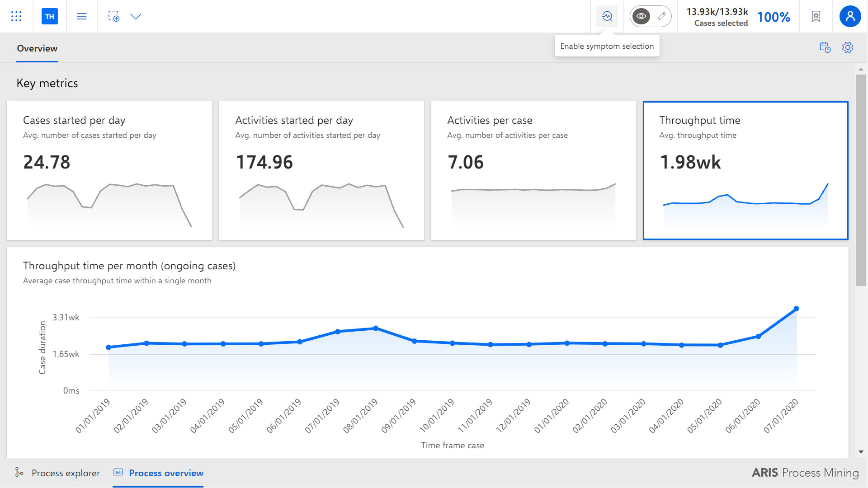Select the Process overview tab
The image size is (868, 488).
pyautogui.click(x=158, y=473)
